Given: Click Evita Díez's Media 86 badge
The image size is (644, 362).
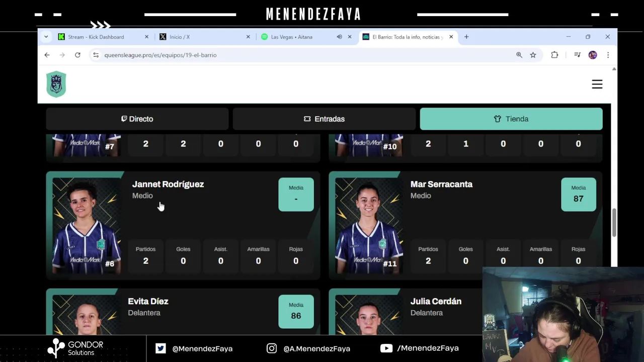Looking at the screenshot, I should [296, 312].
